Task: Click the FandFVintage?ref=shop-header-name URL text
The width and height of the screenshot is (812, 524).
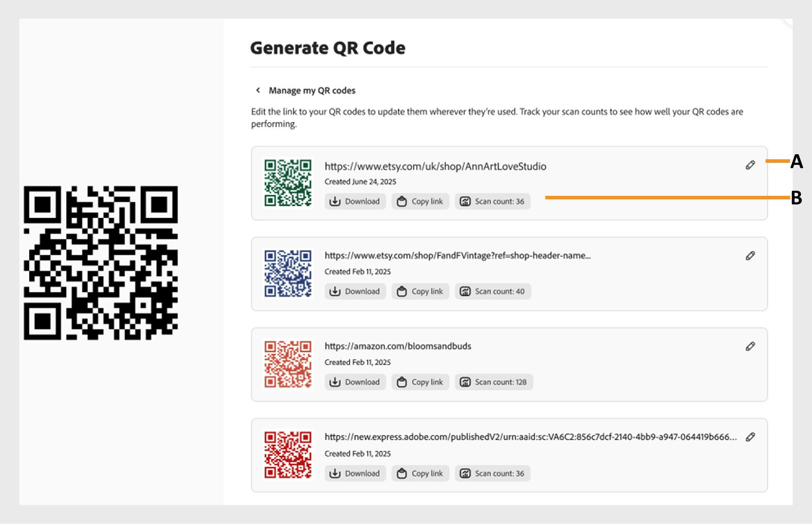Action: pos(457,256)
